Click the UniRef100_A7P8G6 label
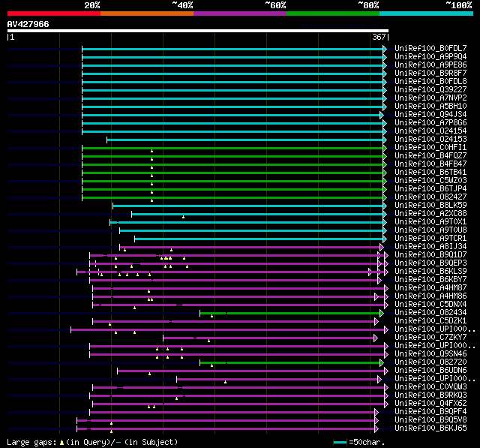This screenshot has width=480, height=448. click(x=430, y=123)
